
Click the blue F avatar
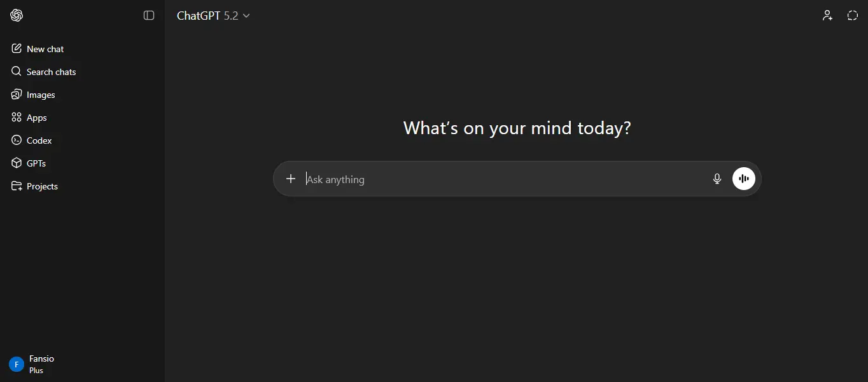coord(17,364)
